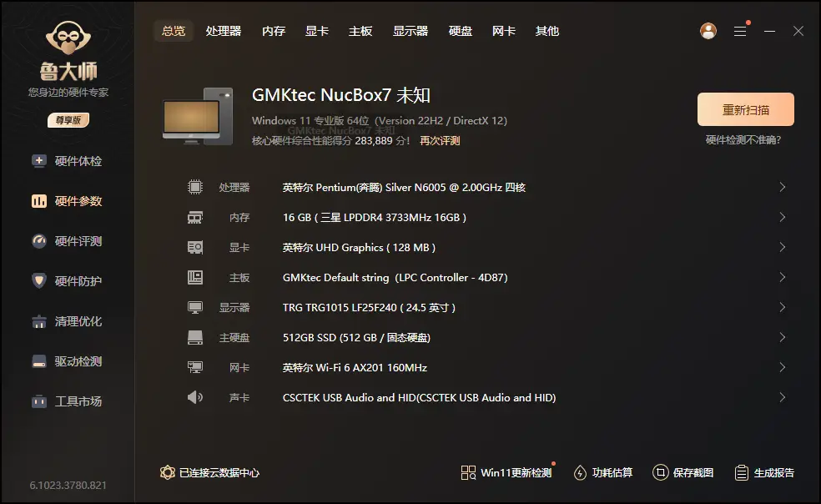The image size is (821, 504).
Task: Click the computer thumbnail image
Action: point(198,116)
